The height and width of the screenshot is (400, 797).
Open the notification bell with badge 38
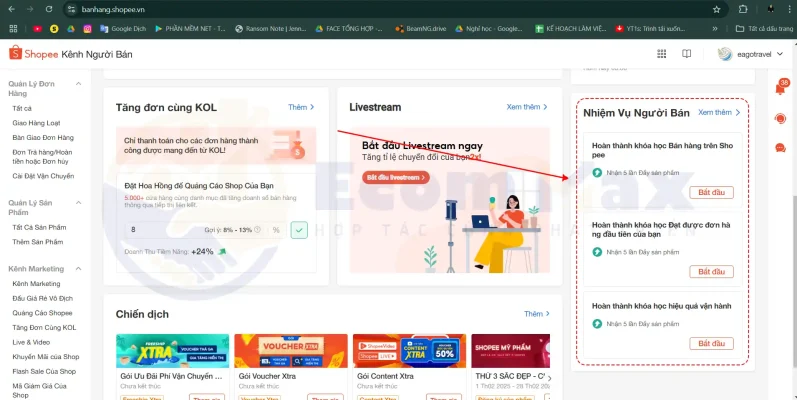(780, 88)
